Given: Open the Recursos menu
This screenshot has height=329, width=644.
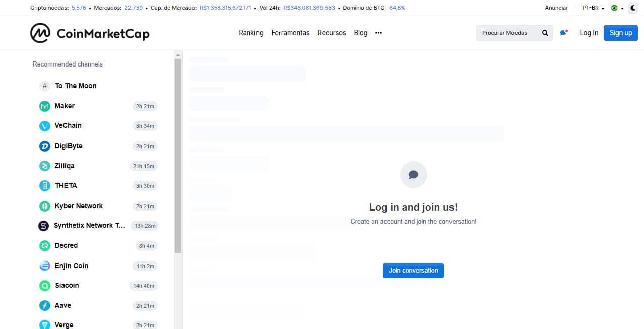Looking at the screenshot, I should pyautogui.click(x=332, y=33).
